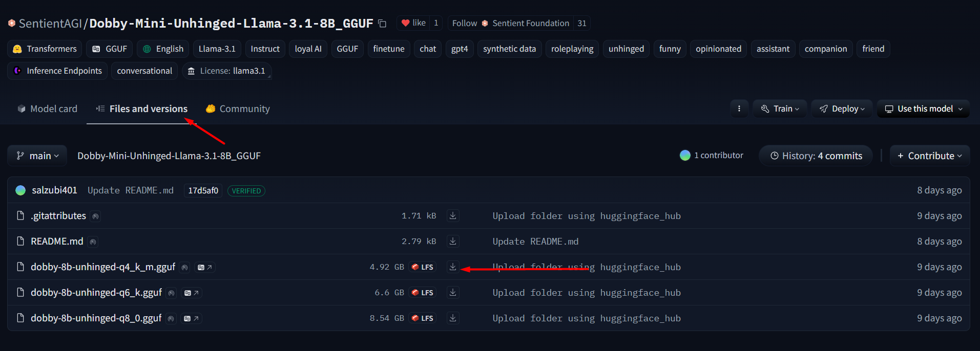Like this model with the heart button
Image resolution: width=980 pixels, height=351 pixels.
(x=413, y=23)
